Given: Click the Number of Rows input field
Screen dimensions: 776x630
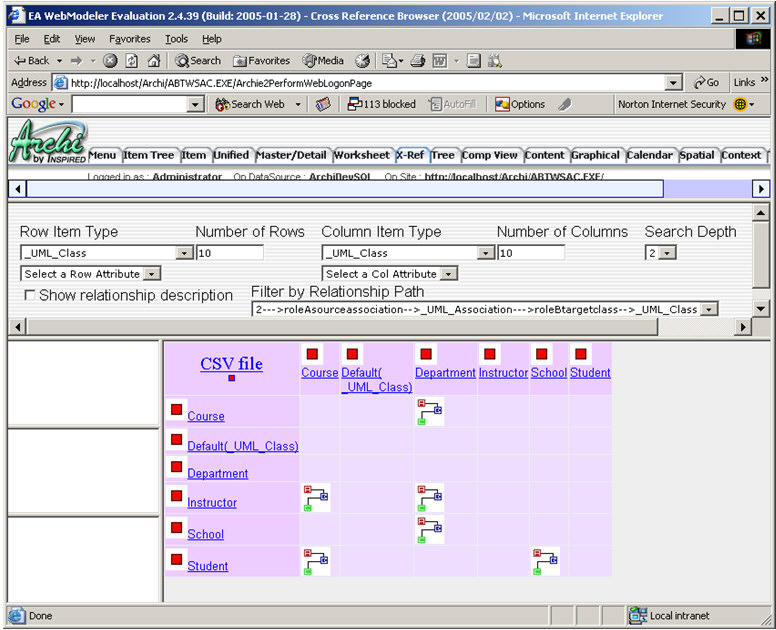Looking at the screenshot, I should pos(230,254).
